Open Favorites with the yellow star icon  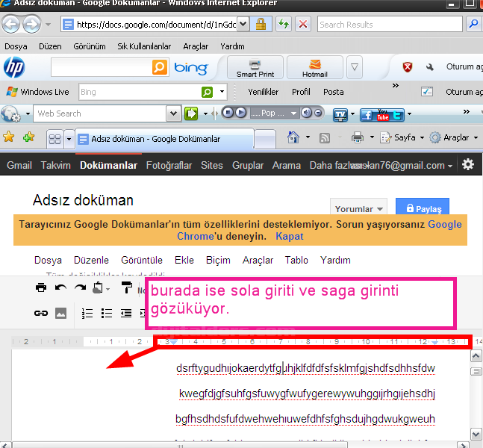[x=9, y=137]
